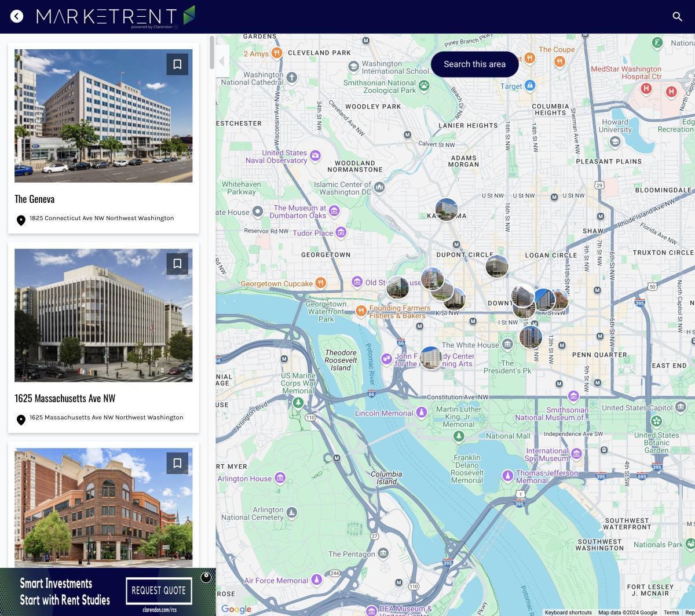This screenshot has width=695, height=616.
Task: Click the Metro station icon near Dupont Circle
Action: pos(457,244)
